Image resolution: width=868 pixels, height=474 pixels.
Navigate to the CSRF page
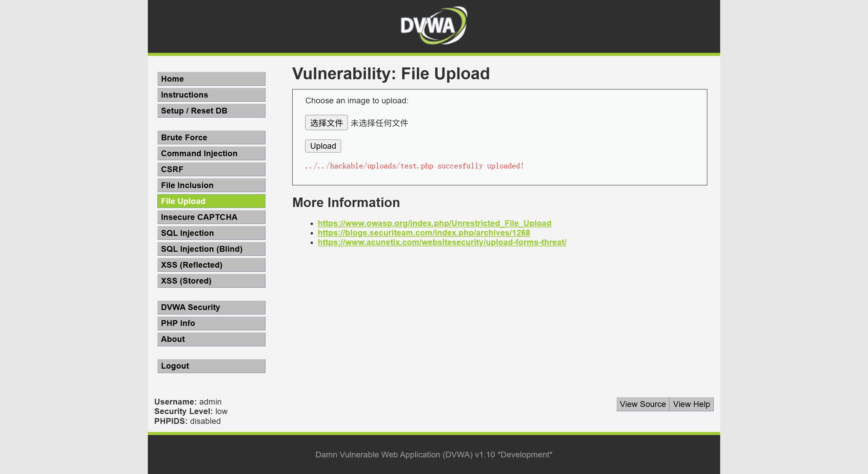pos(211,169)
